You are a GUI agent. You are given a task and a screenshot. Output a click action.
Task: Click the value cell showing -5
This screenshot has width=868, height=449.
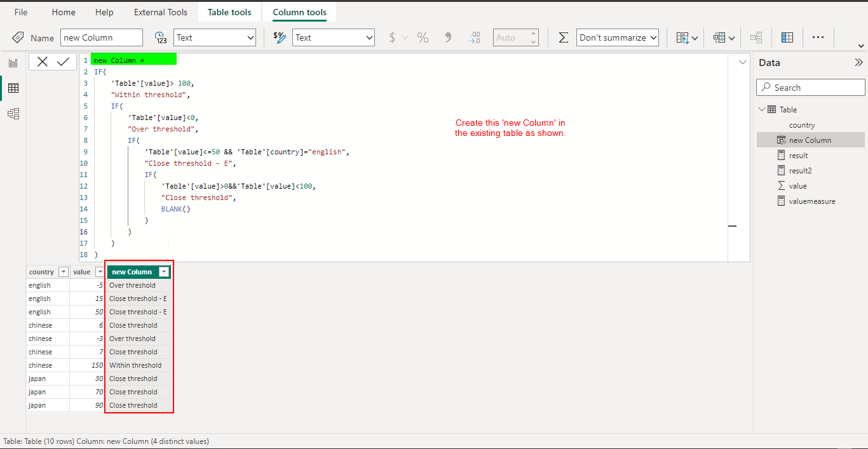(x=88, y=285)
